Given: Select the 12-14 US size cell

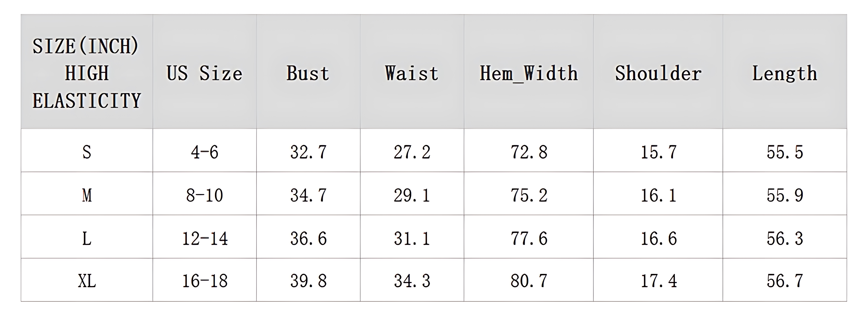Looking at the screenshot, I should coord(205,237).
